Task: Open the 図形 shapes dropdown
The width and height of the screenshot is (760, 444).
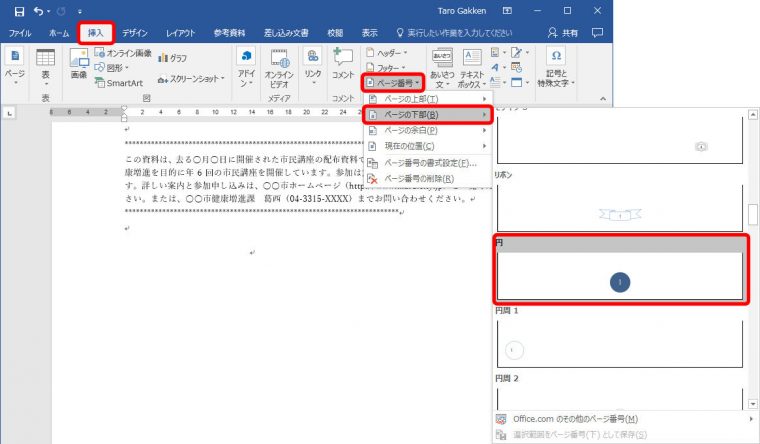Action: point(112,68)
